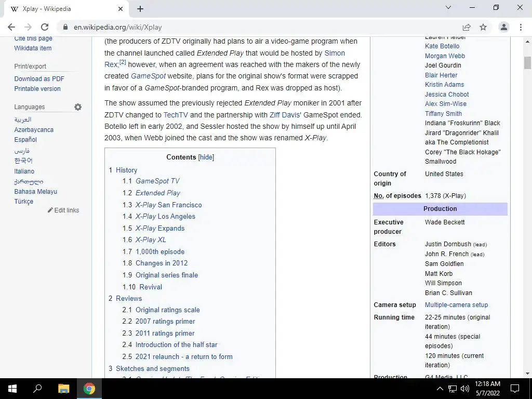Open footnote reference [2]
The image size is (532, 399).
click(123, 62)
